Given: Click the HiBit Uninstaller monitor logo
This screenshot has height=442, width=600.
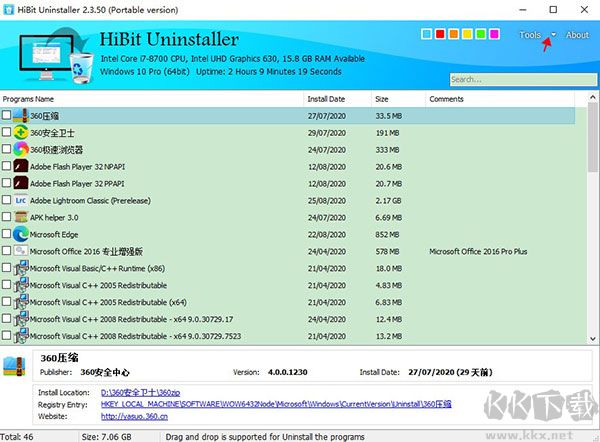Looking at the screenshot, I should 55,55.
